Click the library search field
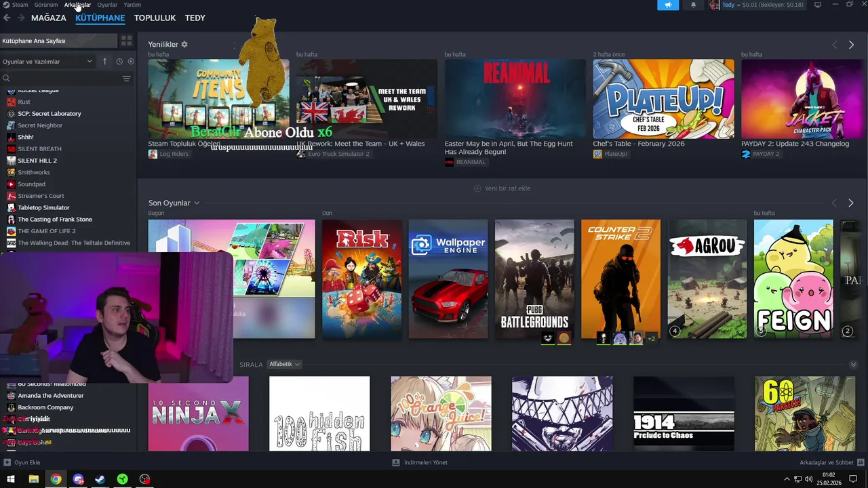The width and height of the screenshot is (868, 488). (61, 79)
